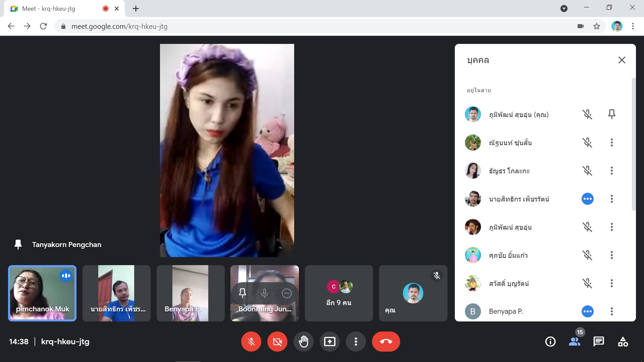Toggle the people panel button

pyautogui.click(x=575, y=342)
